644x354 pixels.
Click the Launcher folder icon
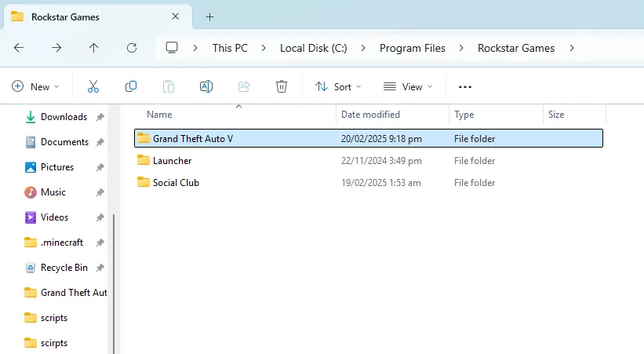(x=144, y=160)
